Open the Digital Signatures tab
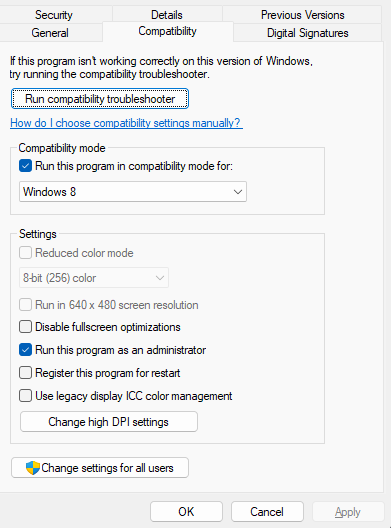The height and width of the screenshot is (528, 391). point(307,33)
